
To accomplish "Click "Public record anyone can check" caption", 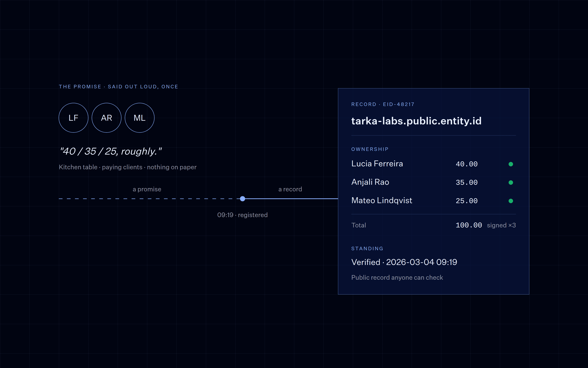I will [x=397, y=277].
